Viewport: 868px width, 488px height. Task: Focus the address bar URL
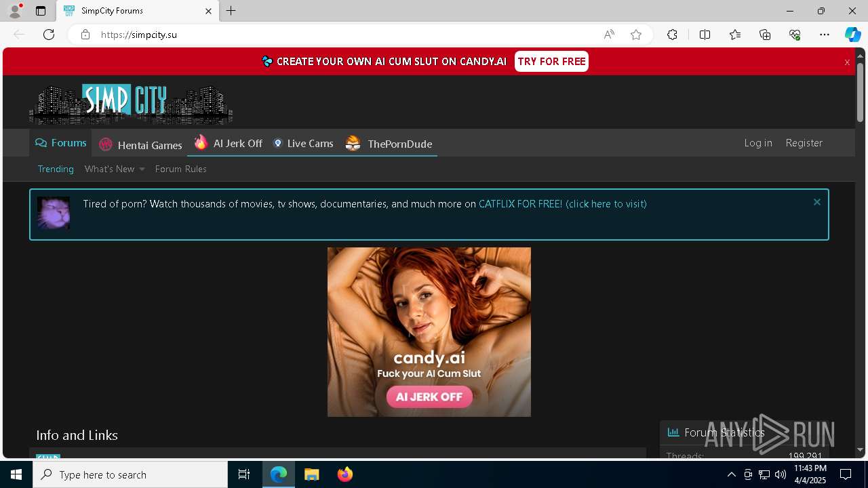139,35
